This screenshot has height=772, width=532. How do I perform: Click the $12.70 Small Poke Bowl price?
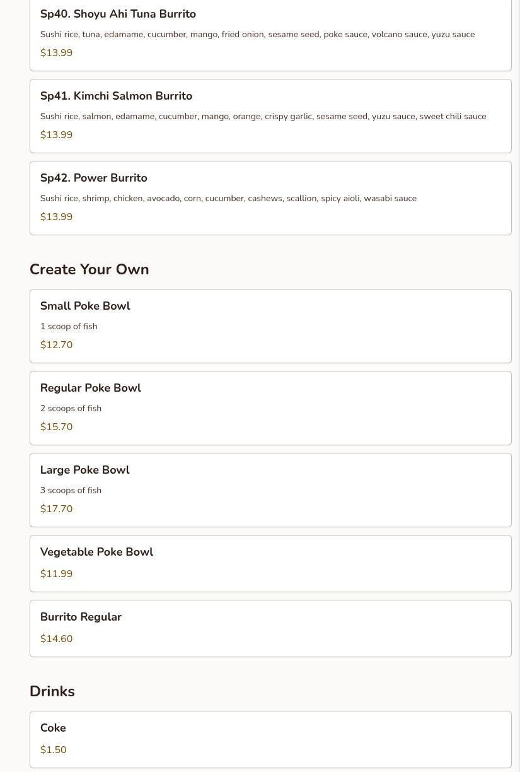56,345
